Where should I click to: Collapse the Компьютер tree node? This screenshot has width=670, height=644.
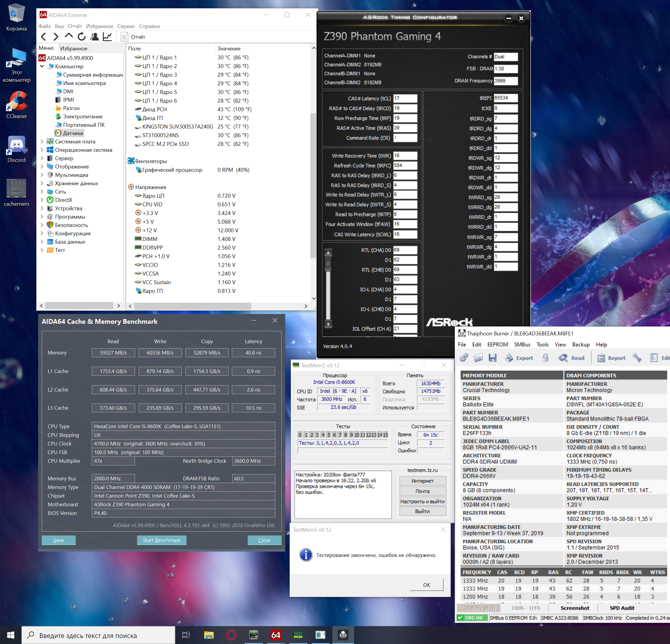(x=42, y=66)
